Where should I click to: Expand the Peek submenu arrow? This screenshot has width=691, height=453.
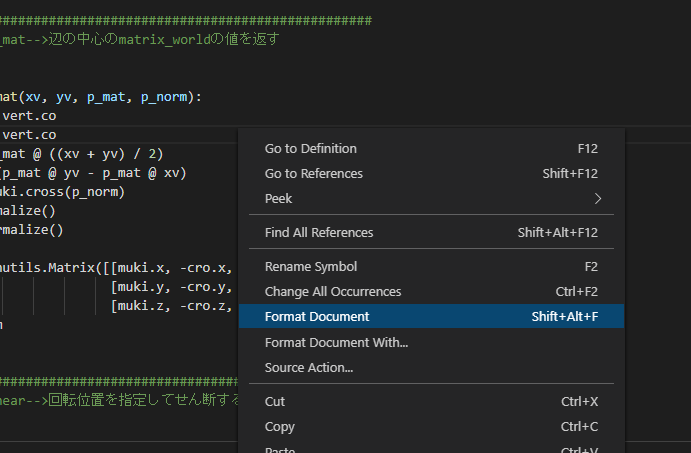click(598, 199)
